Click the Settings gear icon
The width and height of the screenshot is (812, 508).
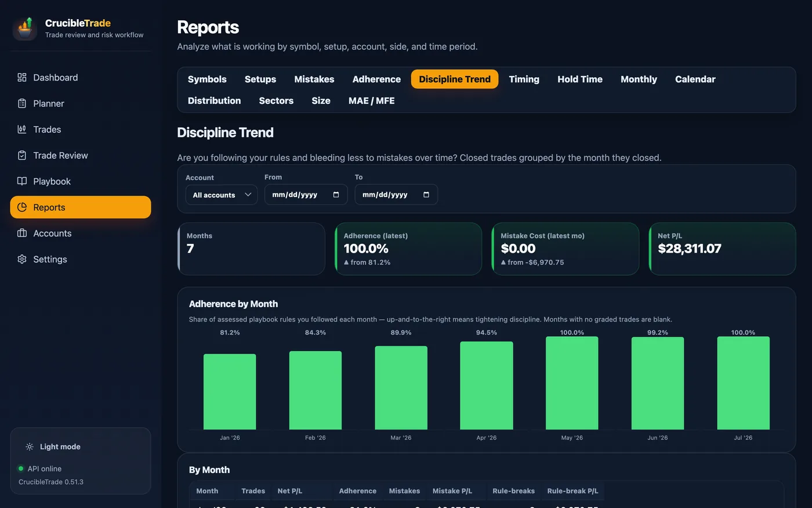[22, 260]
